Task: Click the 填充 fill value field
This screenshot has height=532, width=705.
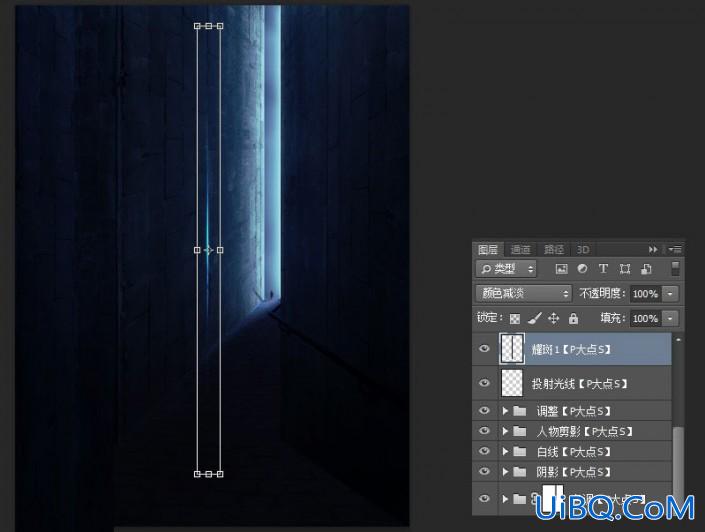Action: click(x=646, y=318)
